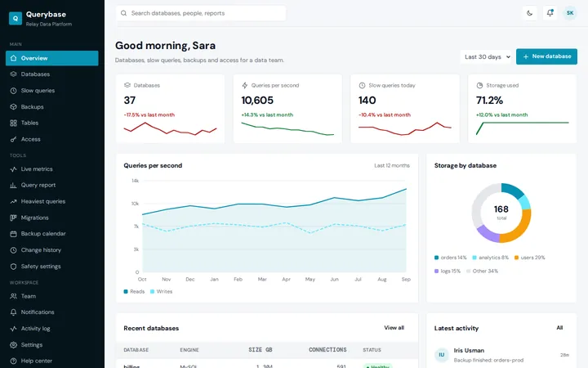Click the Help center icon
Image resolution: width=588 pixels, height=368 pixels.
(14, 361)
